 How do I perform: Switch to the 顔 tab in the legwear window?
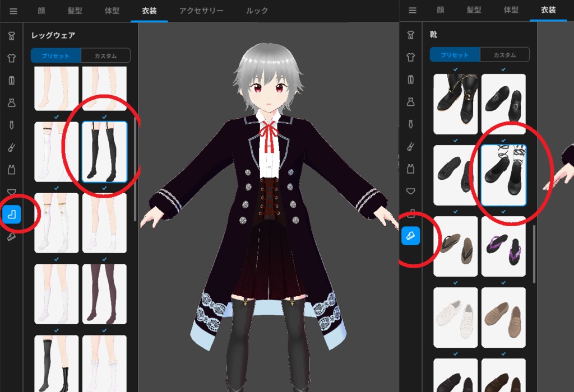click(x=41, y=11)
